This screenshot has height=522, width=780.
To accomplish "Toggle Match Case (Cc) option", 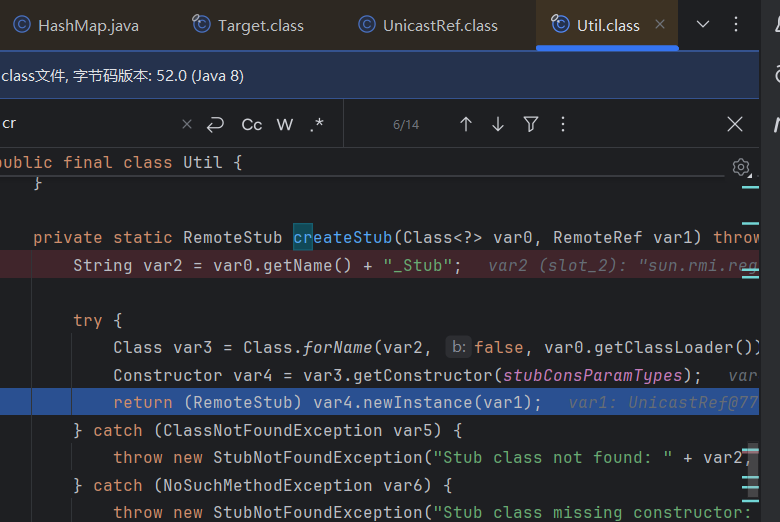I will click(252, 124).
